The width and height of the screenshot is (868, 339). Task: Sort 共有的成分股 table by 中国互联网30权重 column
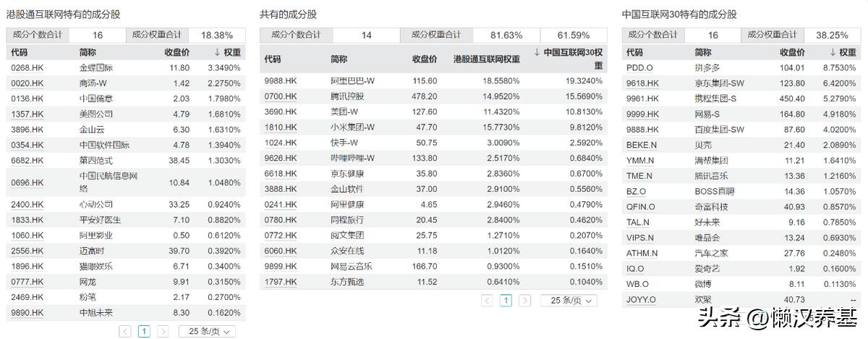(x=569, y=59)
